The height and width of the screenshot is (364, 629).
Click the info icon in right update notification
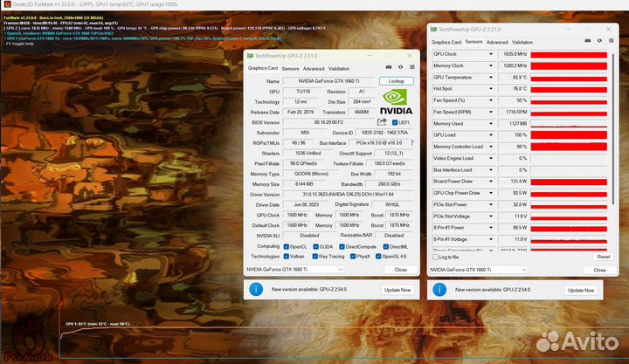(439, 290)
